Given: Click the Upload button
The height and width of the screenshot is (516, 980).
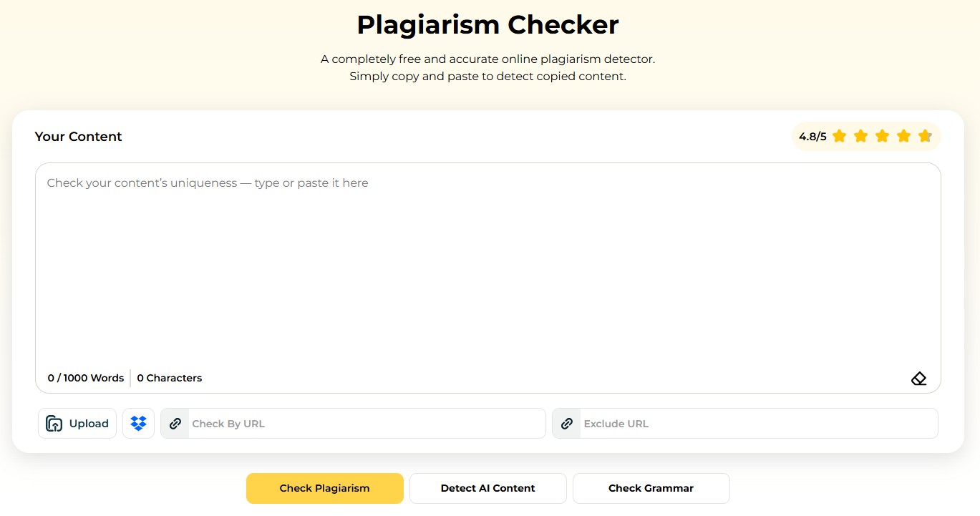Looking at the screenshot, I should click(77, 424).
